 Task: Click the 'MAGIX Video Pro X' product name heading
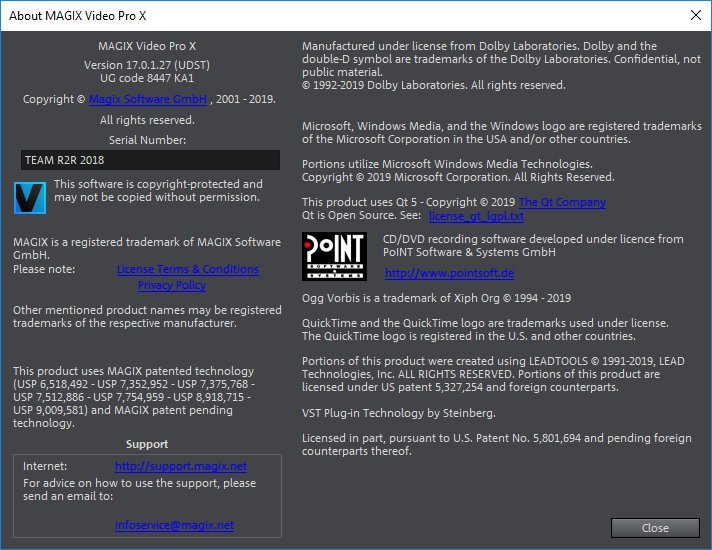tap(147, 46)
